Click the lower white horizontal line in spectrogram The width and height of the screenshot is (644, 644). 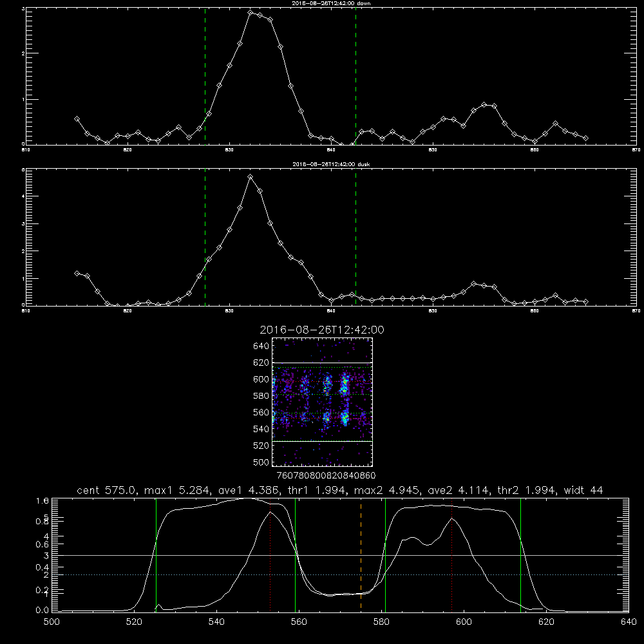point(322,442)
